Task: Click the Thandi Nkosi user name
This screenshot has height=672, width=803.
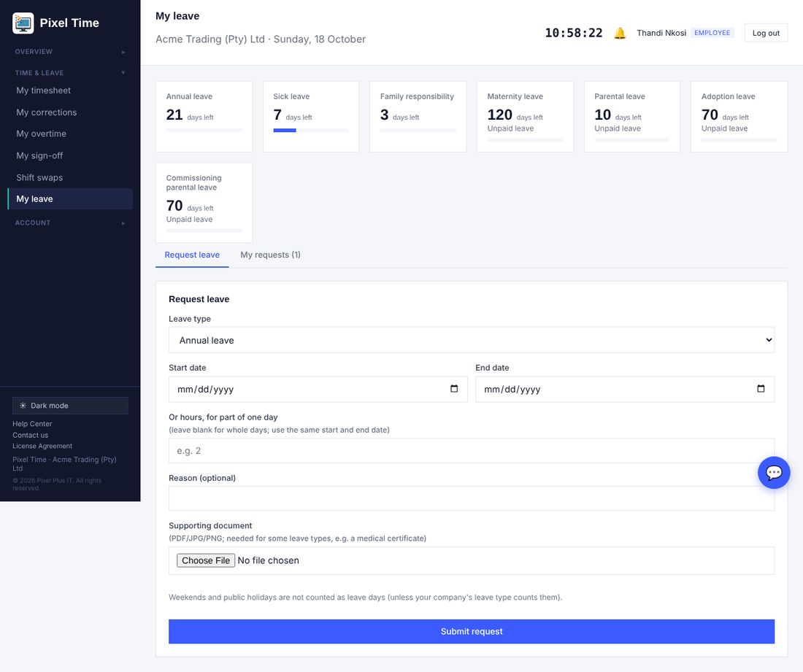Action: pos(661,33)
